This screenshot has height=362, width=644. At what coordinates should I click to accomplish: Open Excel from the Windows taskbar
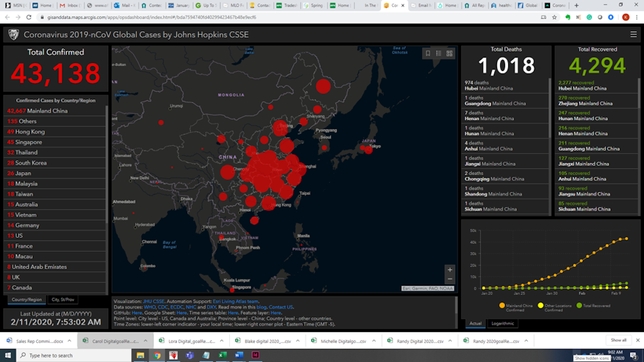coord(223,355)
